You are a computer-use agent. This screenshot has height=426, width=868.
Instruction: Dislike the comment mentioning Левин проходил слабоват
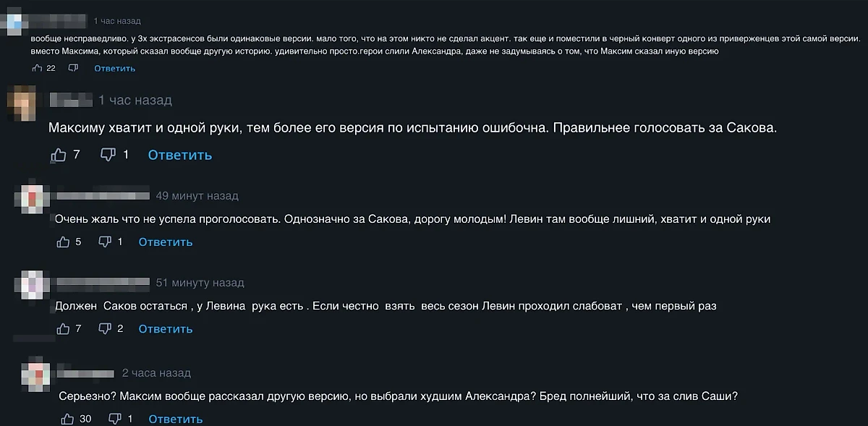[x=106, y=328]
